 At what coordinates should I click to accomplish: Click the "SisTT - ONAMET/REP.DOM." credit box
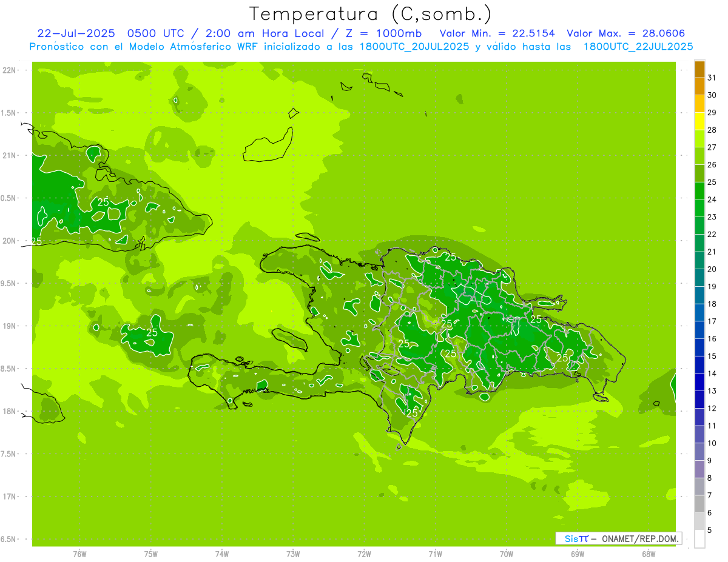pyautogui.click(x=619, y=538)
